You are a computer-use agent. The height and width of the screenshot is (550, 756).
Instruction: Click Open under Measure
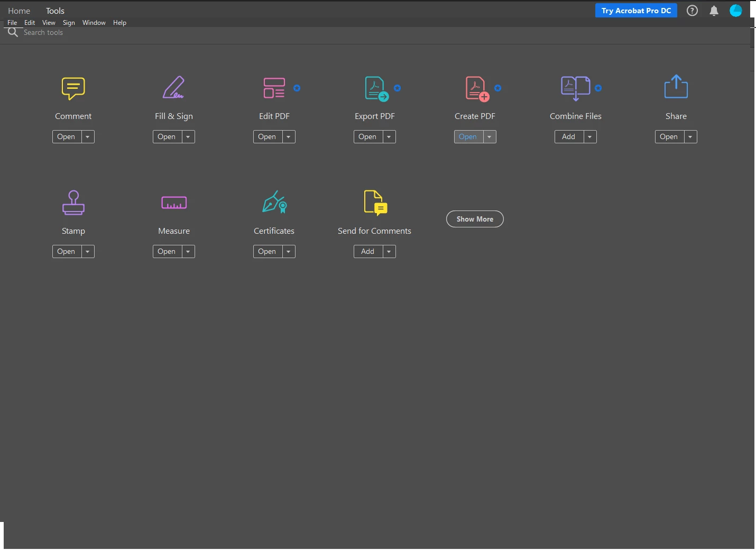pos(167,252)
